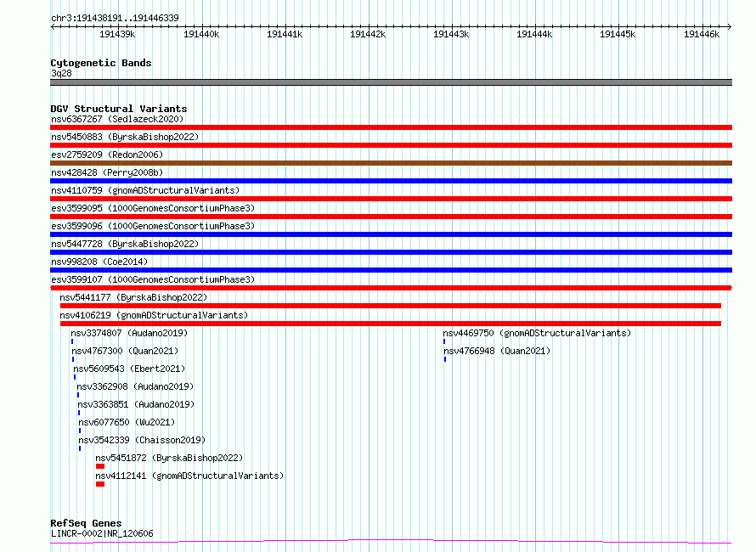
Task: Click the 191445k ruler position
Action: (x=618, y=34)
